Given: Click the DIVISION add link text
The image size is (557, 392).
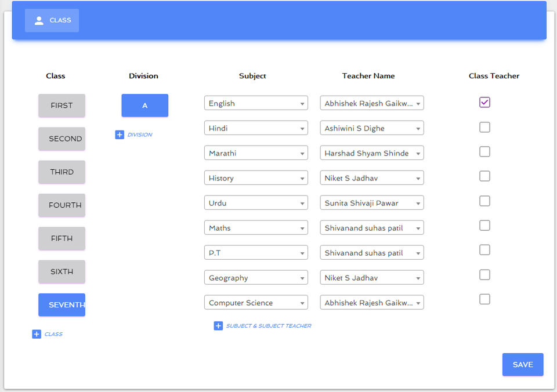Looking at the screenshot, I should [x=140, y=135].
